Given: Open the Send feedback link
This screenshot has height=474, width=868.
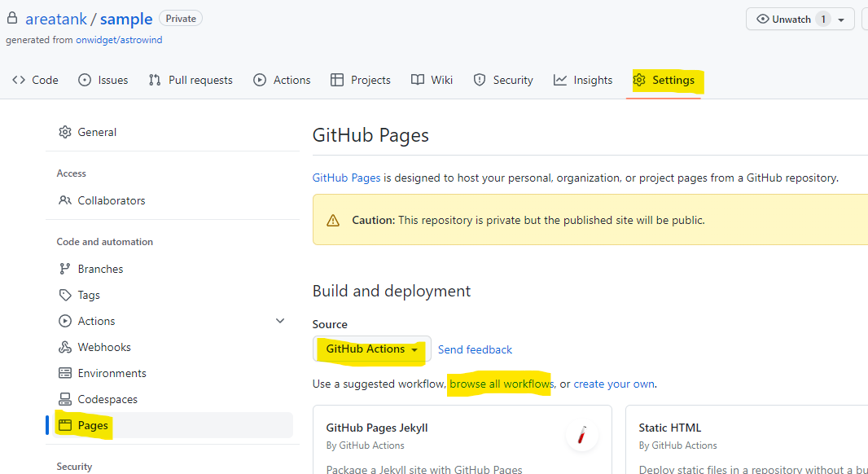Looking at the screenshot, I should 475,349.
